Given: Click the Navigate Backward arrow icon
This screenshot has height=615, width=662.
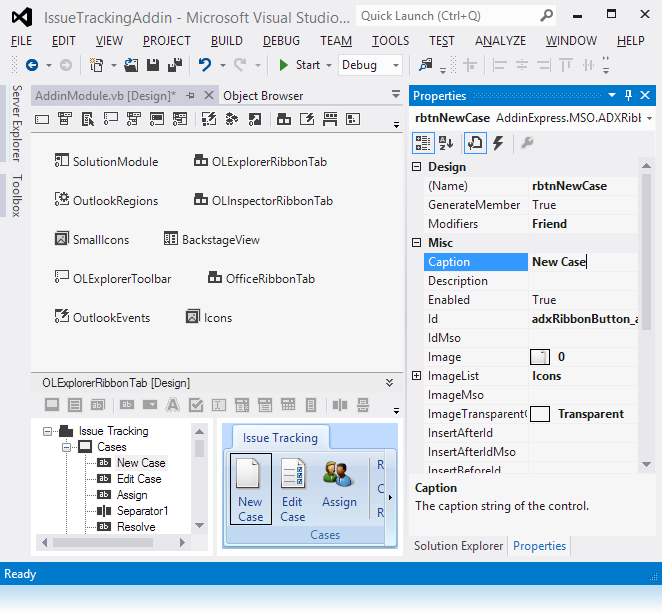Looking at the screenshot, I should (32, 65).
